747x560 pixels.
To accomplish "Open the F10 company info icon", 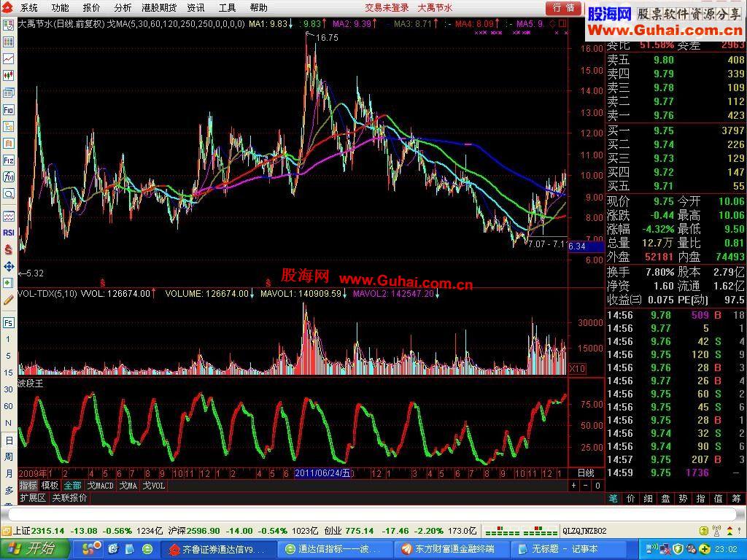I will (x=8, y=110).
